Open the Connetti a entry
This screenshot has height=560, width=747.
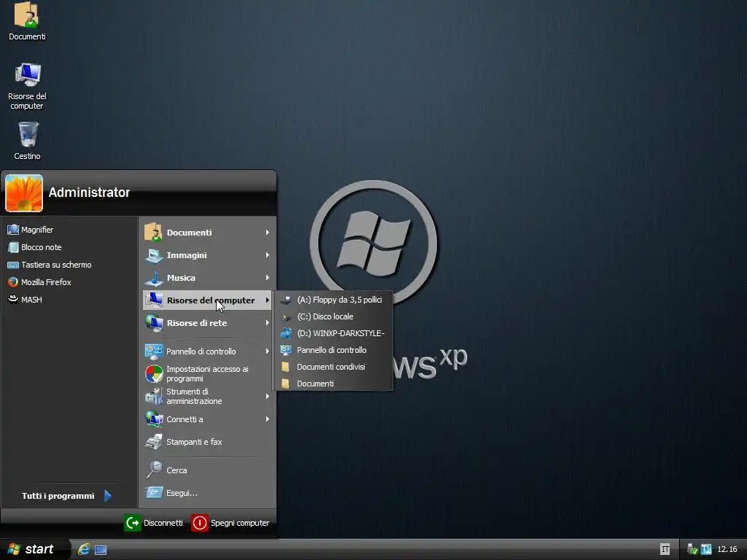[x=207, y=419]
